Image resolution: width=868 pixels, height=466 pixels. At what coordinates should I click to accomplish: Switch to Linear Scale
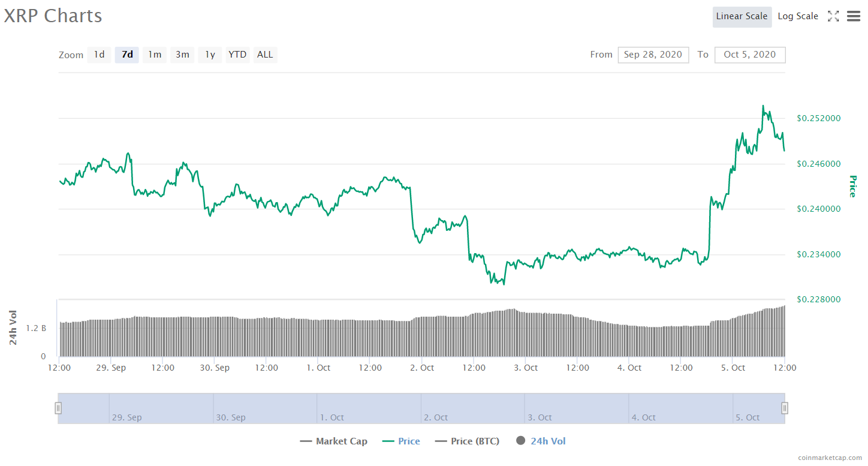(x=742, y=17)
